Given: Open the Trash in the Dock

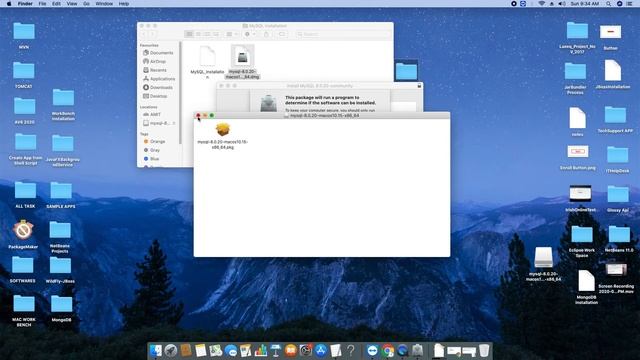Looking at the screenshot, I should click(x=484, y=350).
